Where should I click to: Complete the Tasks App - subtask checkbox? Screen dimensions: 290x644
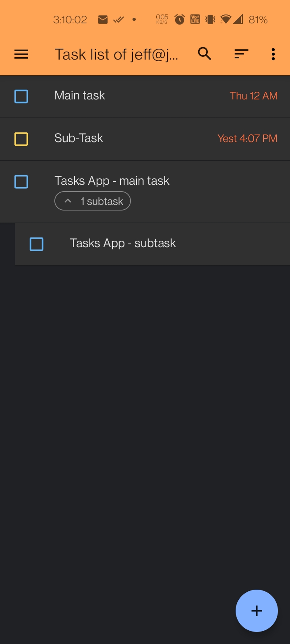point(36,244)
